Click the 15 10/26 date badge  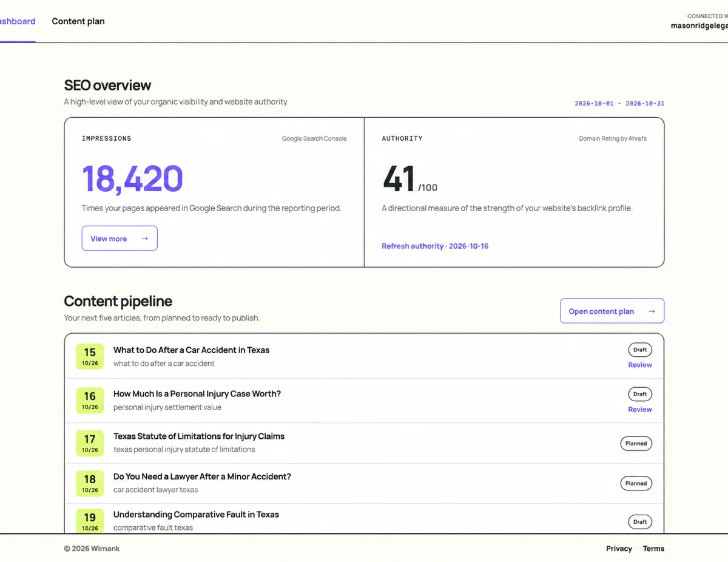[90, 356]
